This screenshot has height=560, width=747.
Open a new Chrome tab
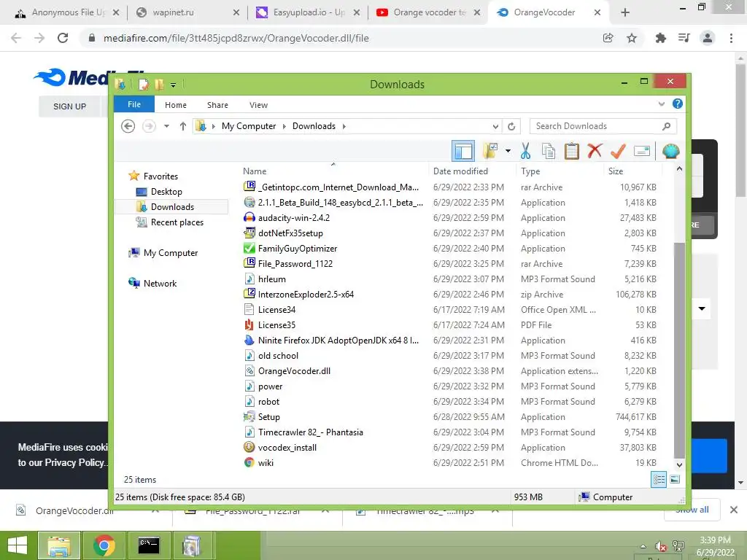coord(625,13)
